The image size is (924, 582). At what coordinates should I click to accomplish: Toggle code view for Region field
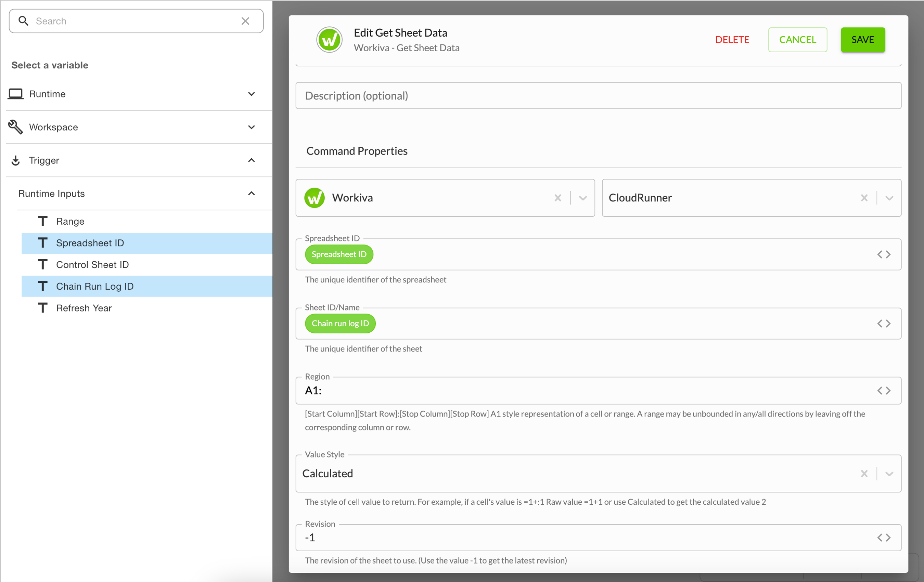pos(884,391)
